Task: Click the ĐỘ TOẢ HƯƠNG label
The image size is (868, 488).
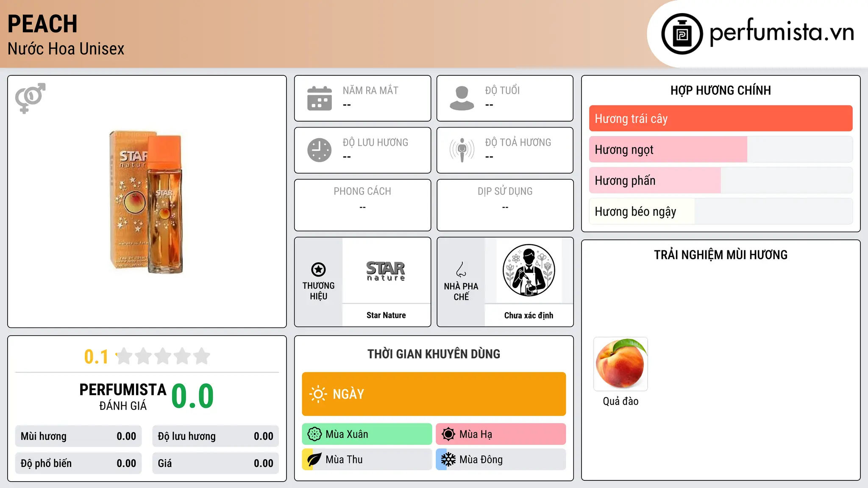Action: pos(518,142)
